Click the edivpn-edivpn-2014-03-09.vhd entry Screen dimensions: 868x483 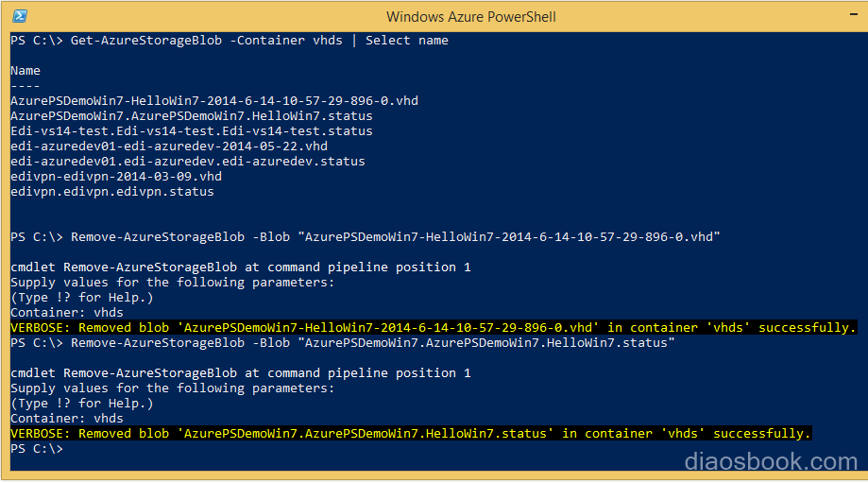point(116,177)
